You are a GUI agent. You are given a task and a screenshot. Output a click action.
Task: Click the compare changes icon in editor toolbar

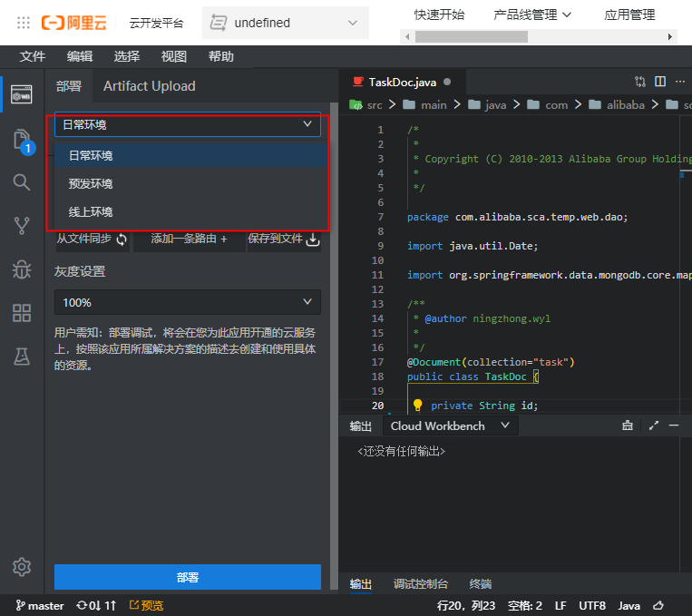640,82
